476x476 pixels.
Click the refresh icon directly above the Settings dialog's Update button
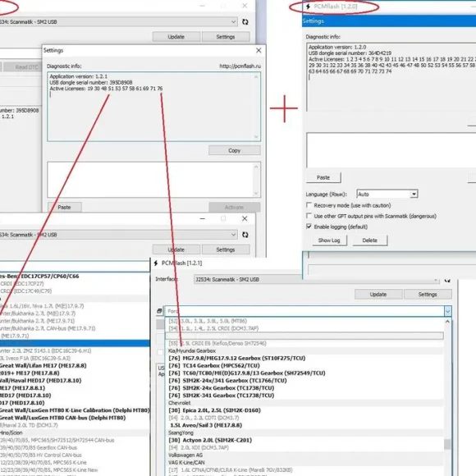pos(245,22)
